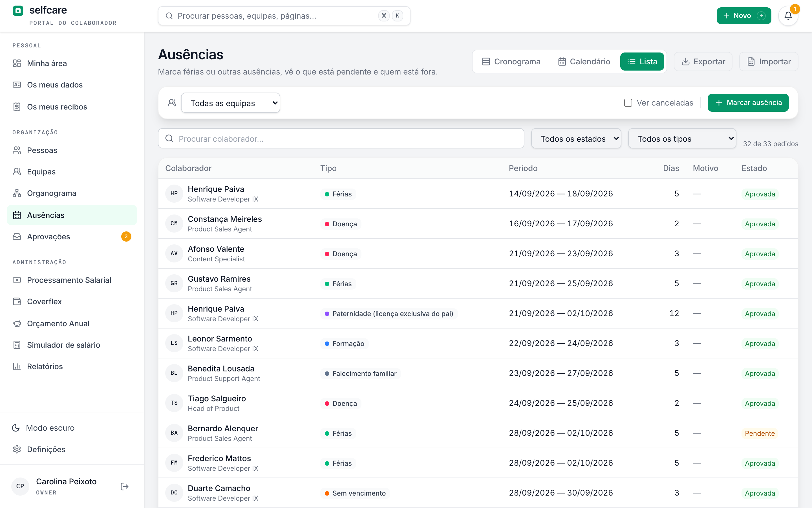Click the Orçamento Anual piggy bank icon
Viewport: 812px width, 508px height.
pyautogui.click(x=17, y=323)
